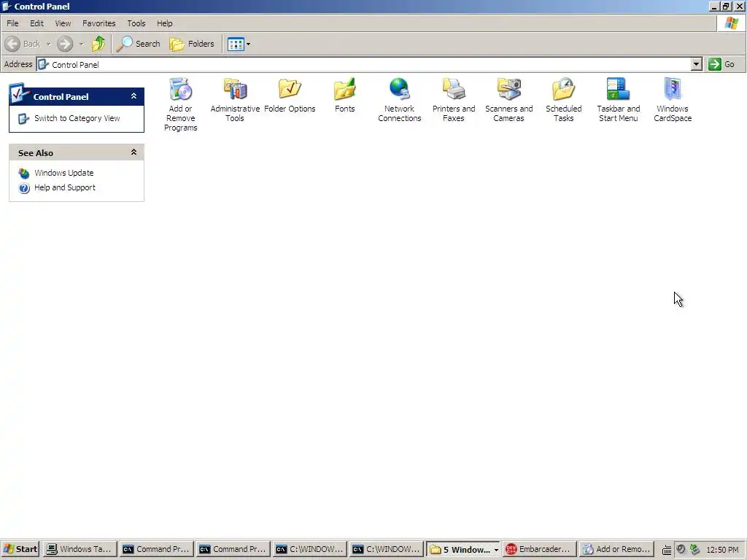Switch to first C:\WINDOW... taskbar button
Screen dimensions: 747x560
click(309, 549)
